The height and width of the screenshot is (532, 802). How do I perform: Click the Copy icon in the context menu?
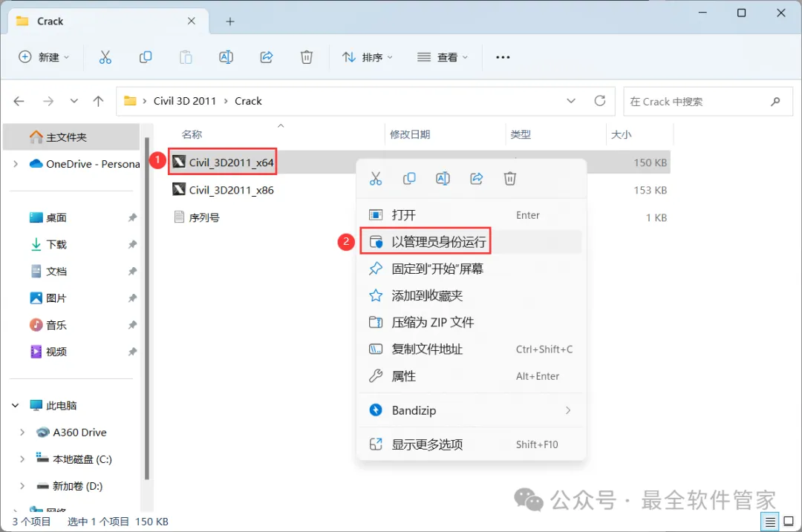click(409, 178)
